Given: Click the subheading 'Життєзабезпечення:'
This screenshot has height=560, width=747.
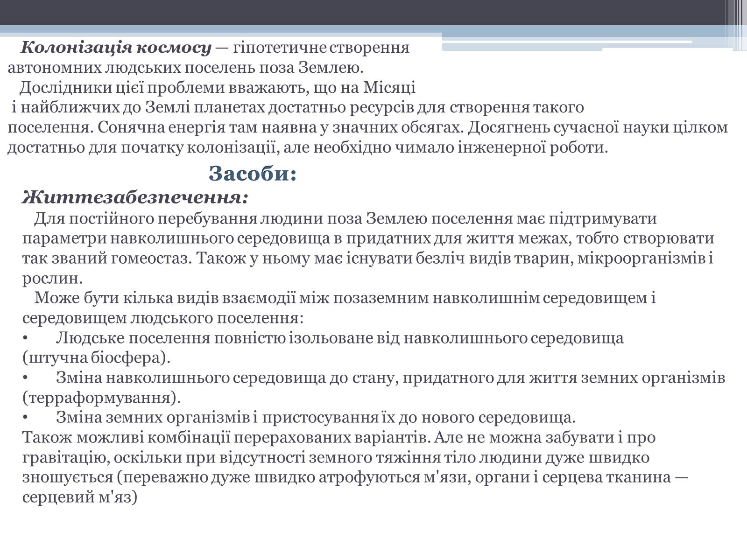Looking at the screenshot, I should (x=135, y=198).
